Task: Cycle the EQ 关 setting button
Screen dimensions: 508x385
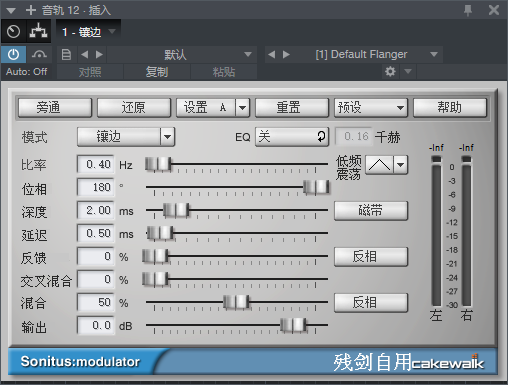Action: pyautogui.click(x=292, y=137)
